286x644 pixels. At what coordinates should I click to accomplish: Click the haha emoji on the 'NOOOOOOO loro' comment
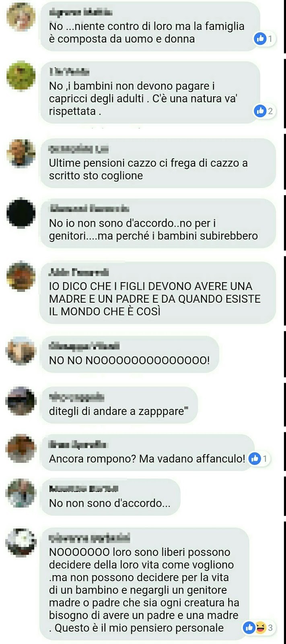[x=261, y=627]
